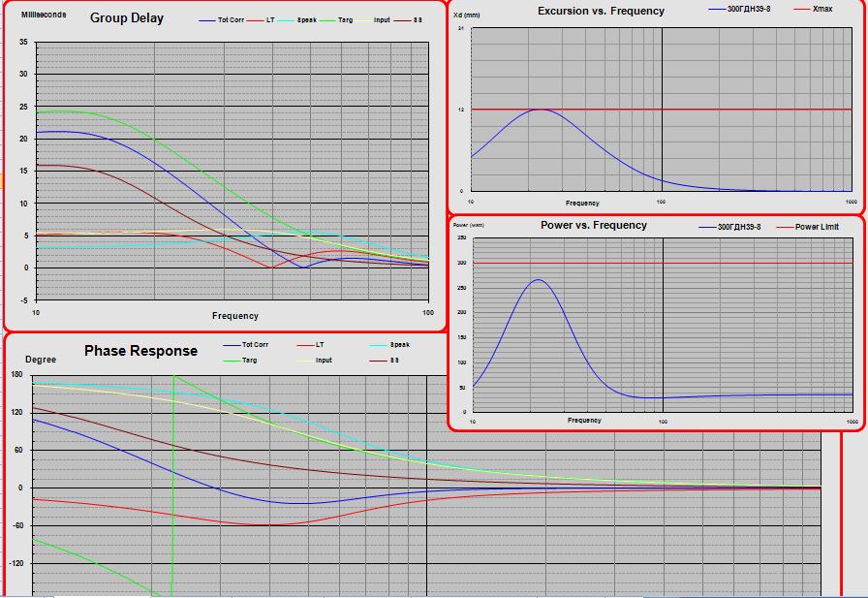Click the "250" tick label on Power axis
Screen dimensions: 868x598
pyautogui.click(x=462, y=288)
